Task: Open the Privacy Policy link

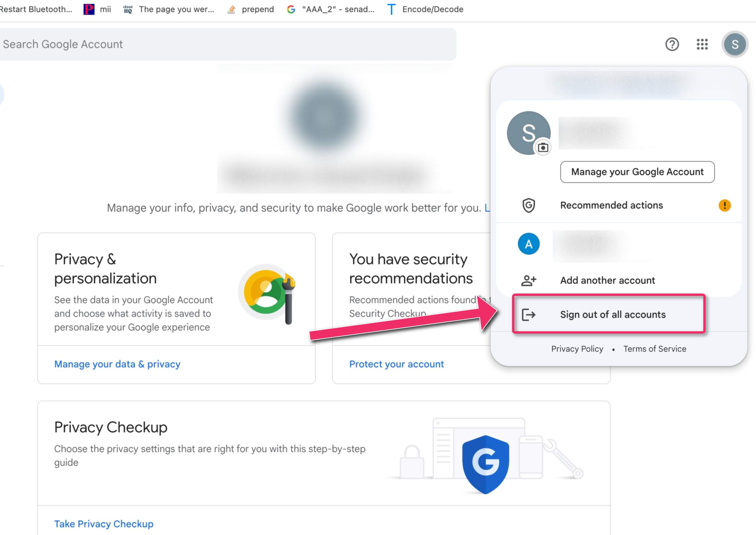Action: coord(577,349)
